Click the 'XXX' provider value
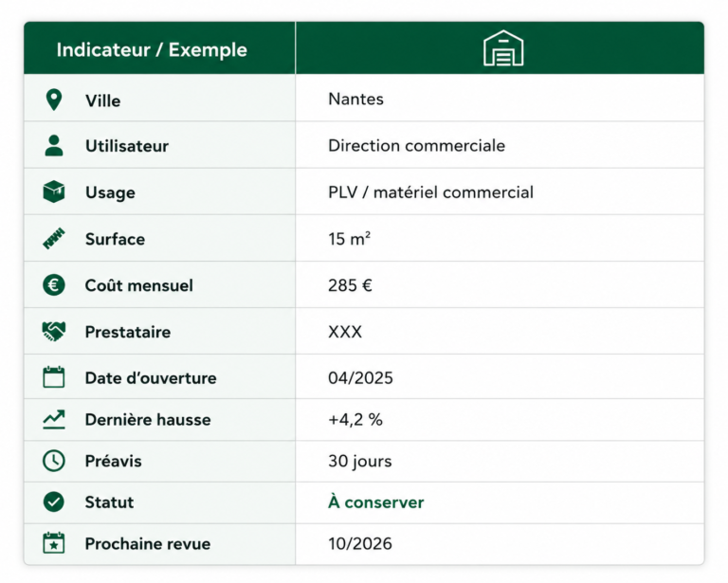Image resolution: width=728 pixels, height=583 pixels. (345, 332)
